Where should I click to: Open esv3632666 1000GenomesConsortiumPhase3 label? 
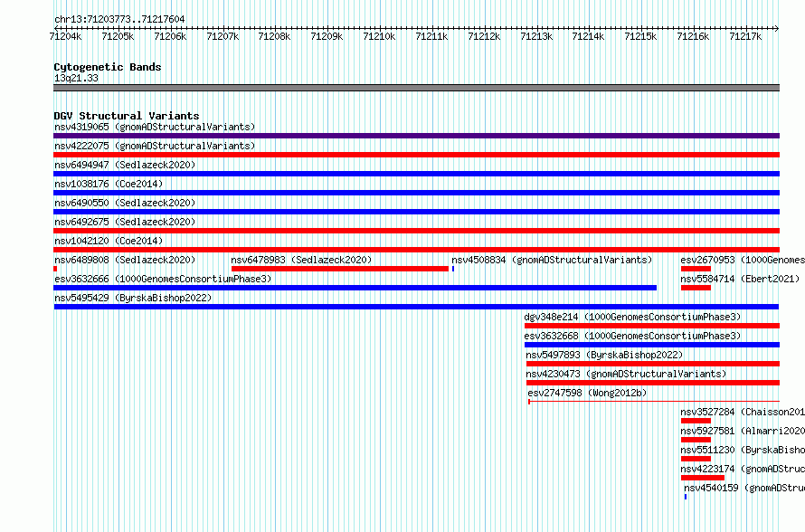[x=163, y=279]
